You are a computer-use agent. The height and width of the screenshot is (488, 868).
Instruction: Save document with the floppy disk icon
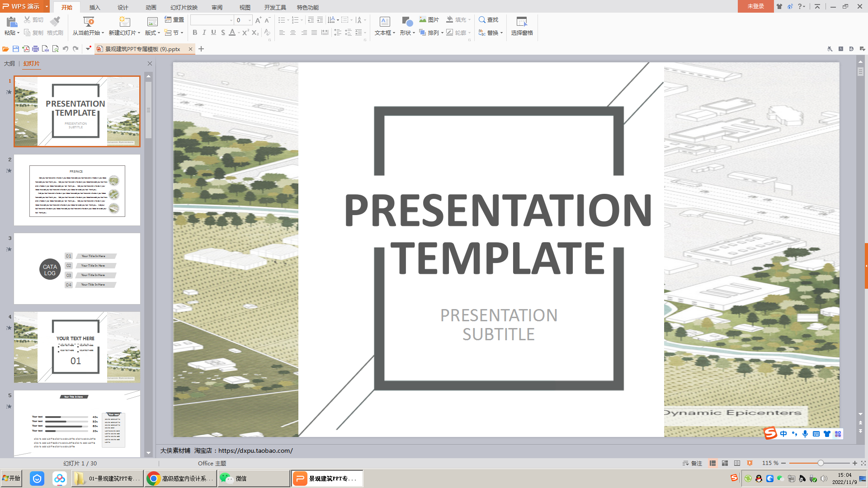pos(15,49)
